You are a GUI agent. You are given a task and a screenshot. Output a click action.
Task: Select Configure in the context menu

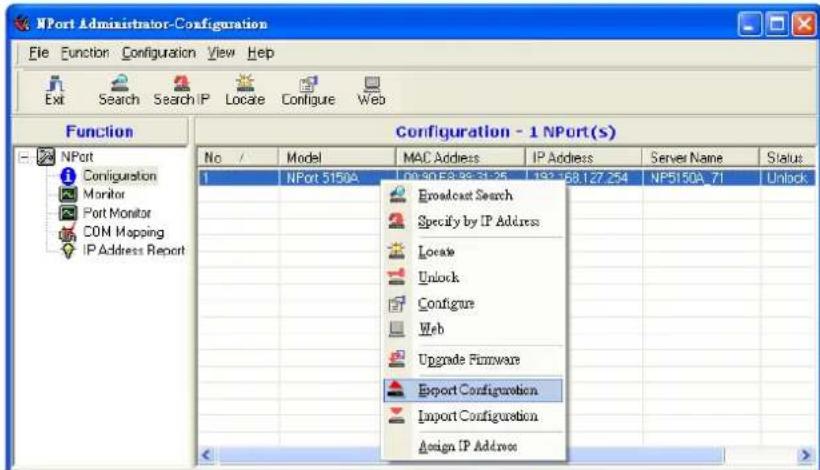[x=474, y=303]
